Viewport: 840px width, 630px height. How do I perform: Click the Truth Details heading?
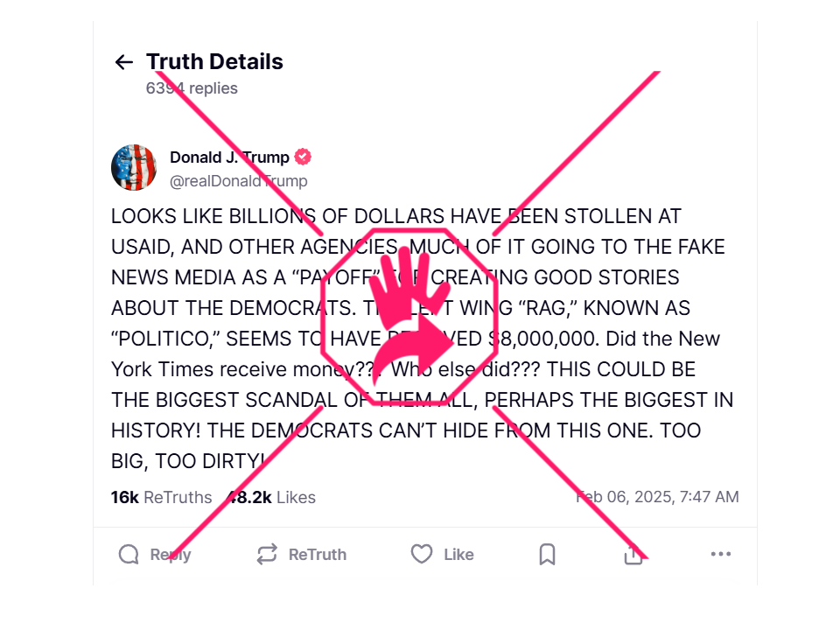[214, 62]
